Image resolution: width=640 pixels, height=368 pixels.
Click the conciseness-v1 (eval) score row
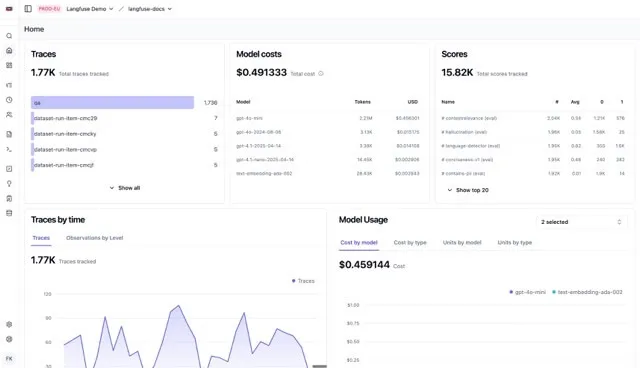pos(533,160)
